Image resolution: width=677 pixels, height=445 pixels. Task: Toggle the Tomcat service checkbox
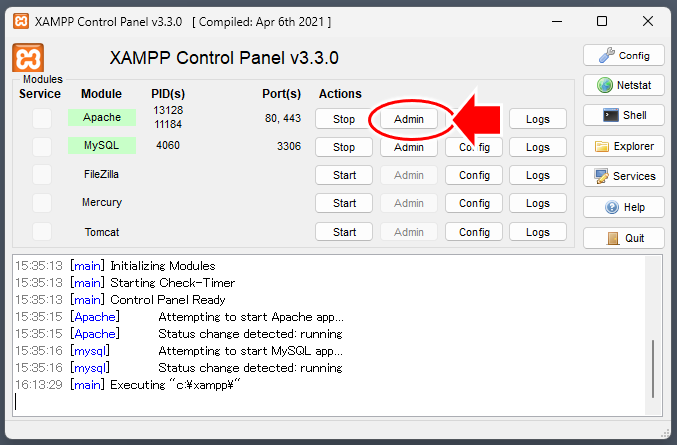[x=42, y=231]
